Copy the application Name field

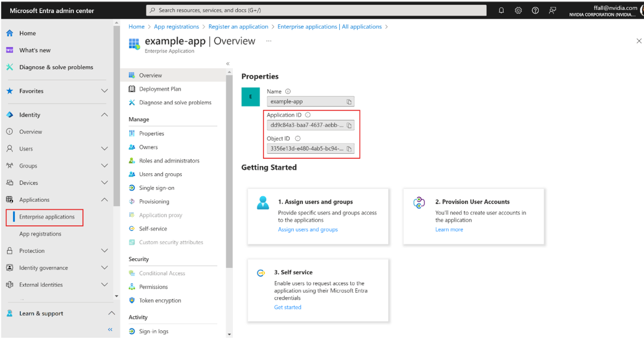tap(349, 101)
